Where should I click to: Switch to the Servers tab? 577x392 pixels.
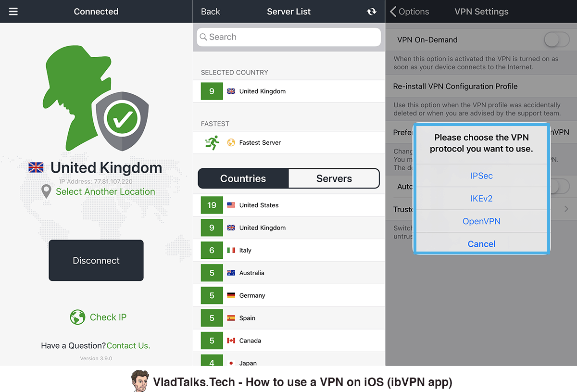coord(334,178)
